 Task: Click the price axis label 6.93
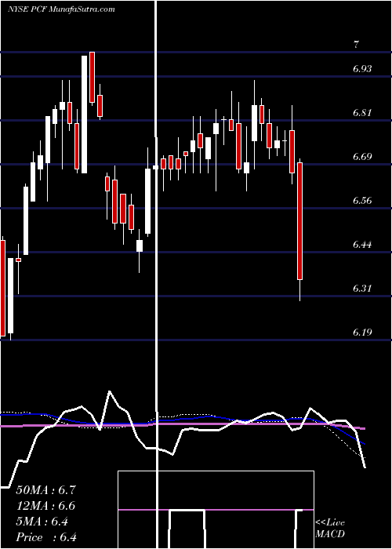(x=362, y=69)
